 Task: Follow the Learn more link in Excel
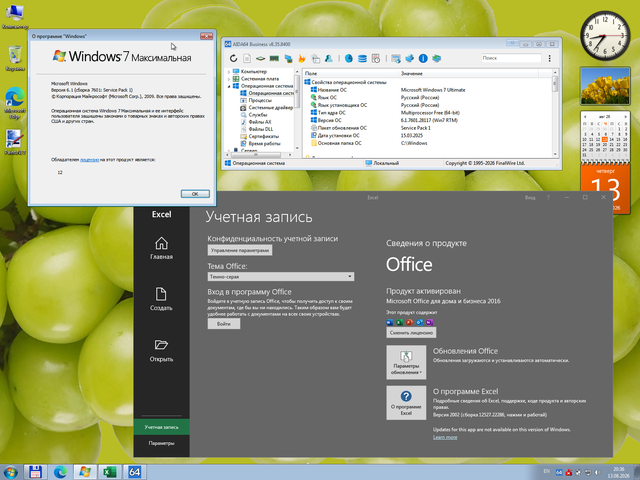pos(445,437)
